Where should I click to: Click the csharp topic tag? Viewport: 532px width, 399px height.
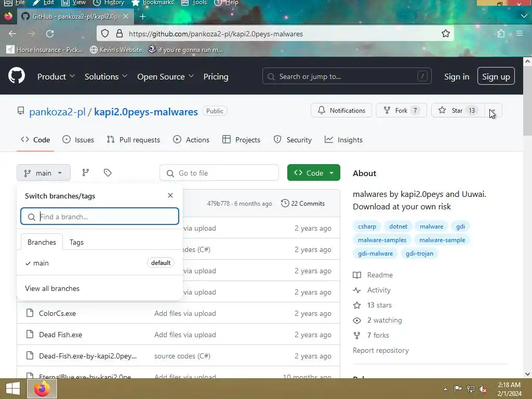point(367,227)
